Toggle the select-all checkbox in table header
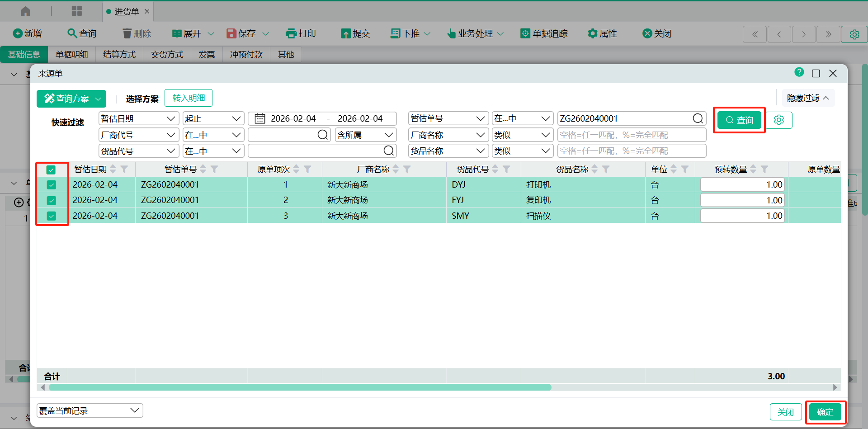Image resolution: width=868 pixels, height=429 pixels. [51, 170]
